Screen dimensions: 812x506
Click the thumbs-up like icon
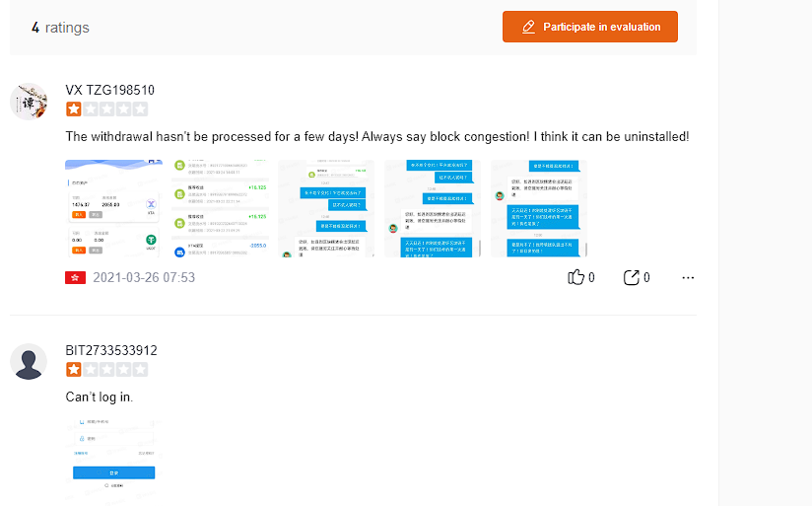tap(576, 277)
